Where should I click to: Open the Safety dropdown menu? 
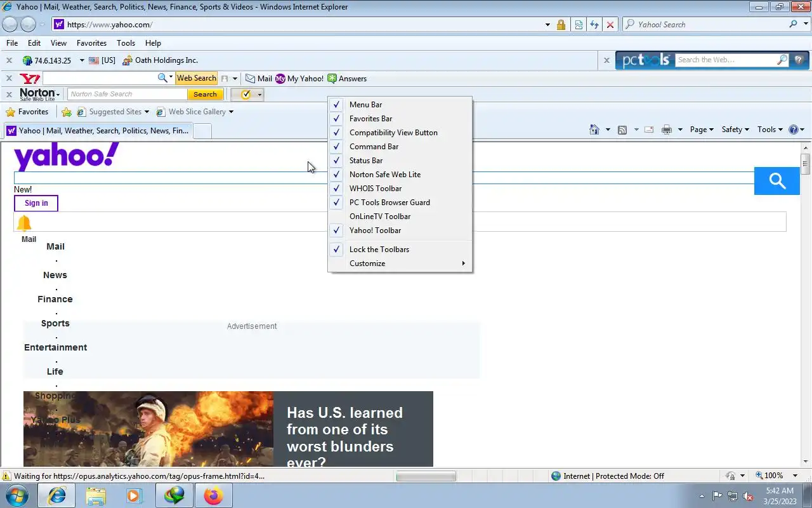(736, 130)
